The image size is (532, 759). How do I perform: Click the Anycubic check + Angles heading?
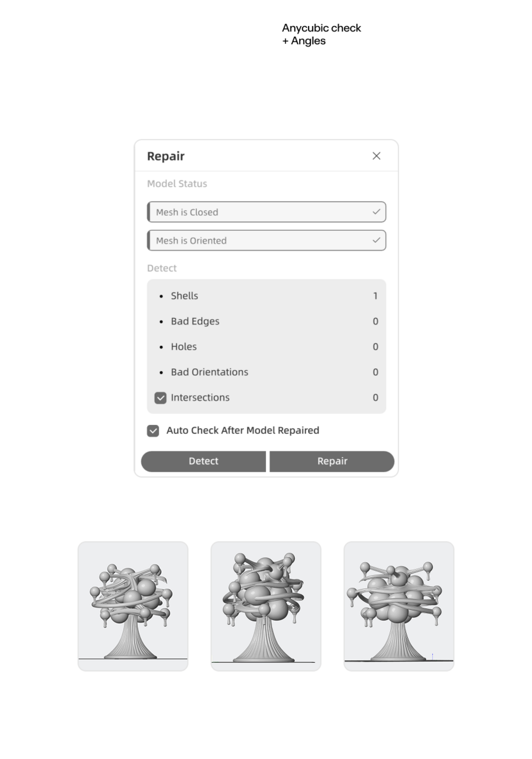pos(321,34)
